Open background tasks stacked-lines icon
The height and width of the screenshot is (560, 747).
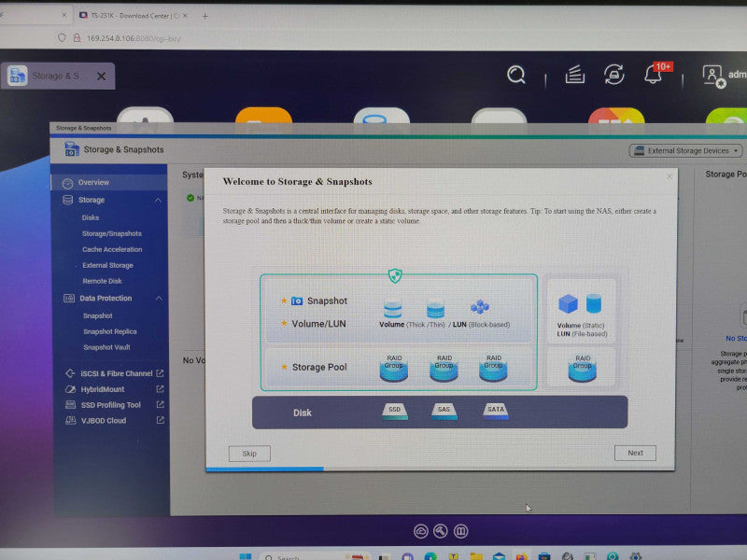click(574, 75)
